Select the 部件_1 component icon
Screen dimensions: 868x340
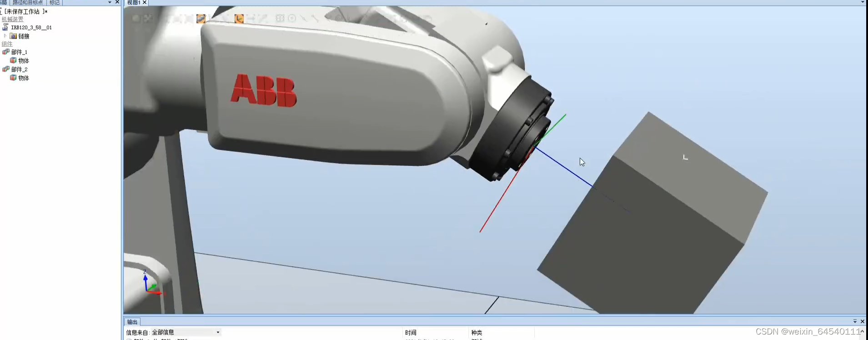(6, 52)
